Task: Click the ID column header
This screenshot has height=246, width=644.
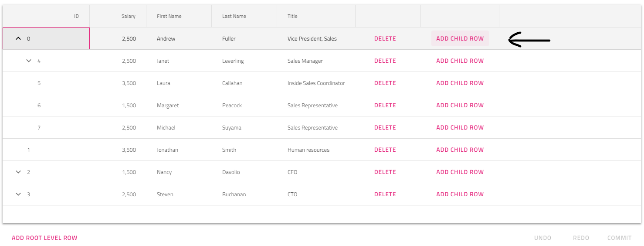Action: (76, 16)
